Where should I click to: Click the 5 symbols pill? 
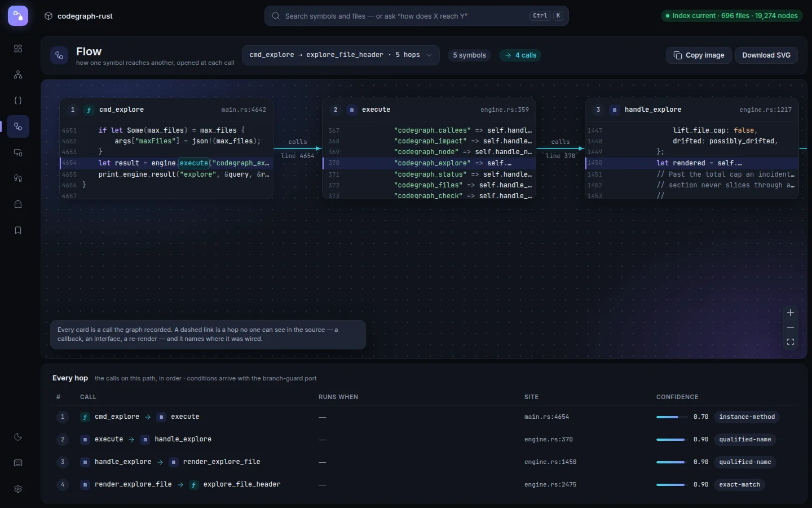[469, 55]
